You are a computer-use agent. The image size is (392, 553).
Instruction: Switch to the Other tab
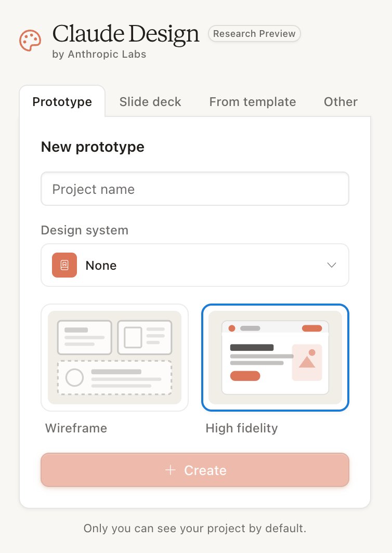tap(341, 102)
